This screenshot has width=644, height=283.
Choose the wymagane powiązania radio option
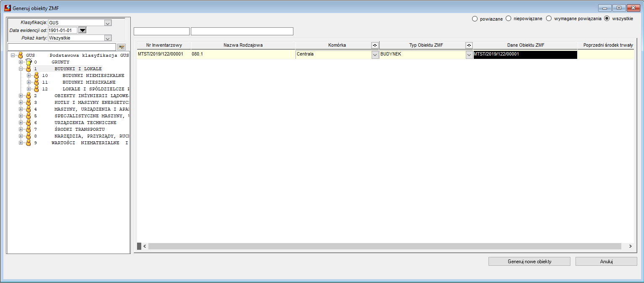point(549,19)
